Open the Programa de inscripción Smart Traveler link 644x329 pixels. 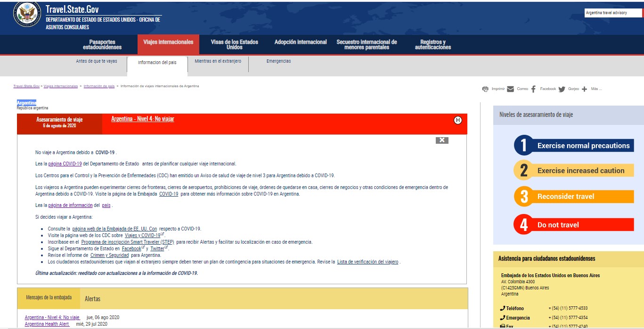[x=128, y=242]
